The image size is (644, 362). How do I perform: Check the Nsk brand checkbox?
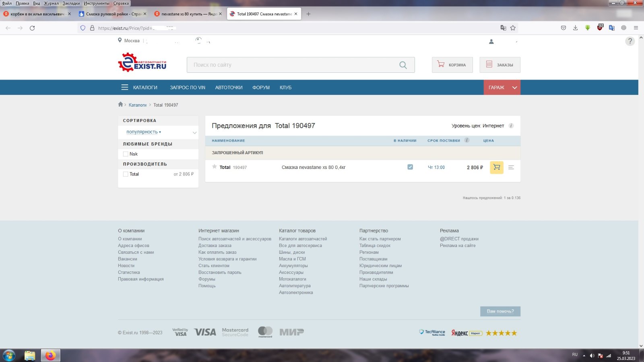click(126, 154)
